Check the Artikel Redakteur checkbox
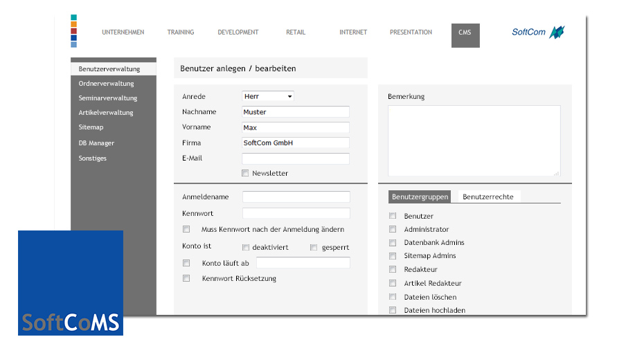644x346 pixels. pyautogui.click(x=393, y=283)
